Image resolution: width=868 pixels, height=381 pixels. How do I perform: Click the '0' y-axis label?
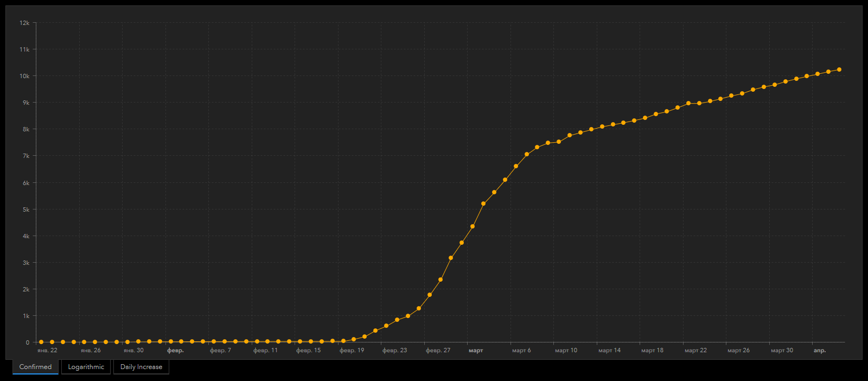[x=28, y=342]
